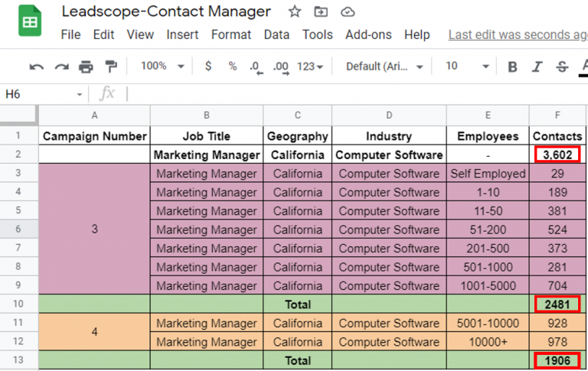The height and width of the screenshot is (371, 588).
Task: Toggle Bold formatting
Action: 512,67
